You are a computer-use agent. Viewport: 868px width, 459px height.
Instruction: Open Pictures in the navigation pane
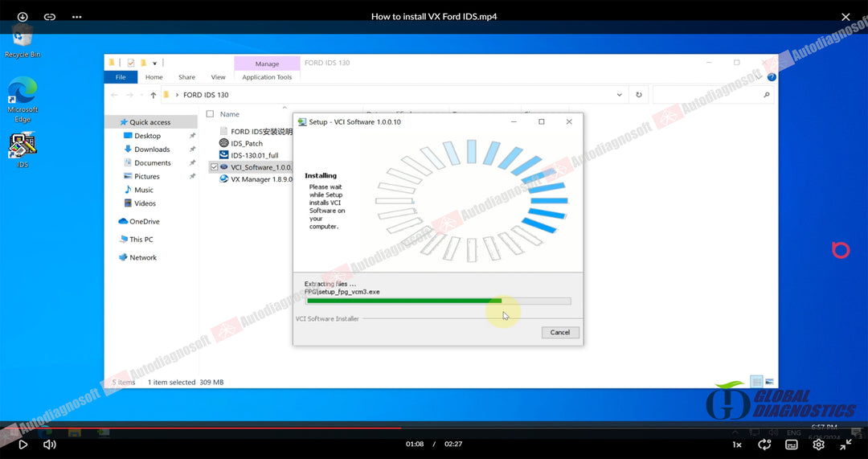point(147,176)
